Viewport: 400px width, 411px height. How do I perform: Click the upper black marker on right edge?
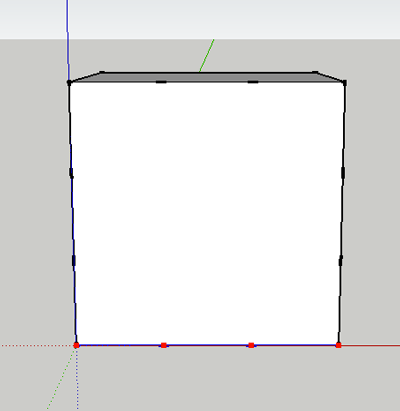click(343, 173)
